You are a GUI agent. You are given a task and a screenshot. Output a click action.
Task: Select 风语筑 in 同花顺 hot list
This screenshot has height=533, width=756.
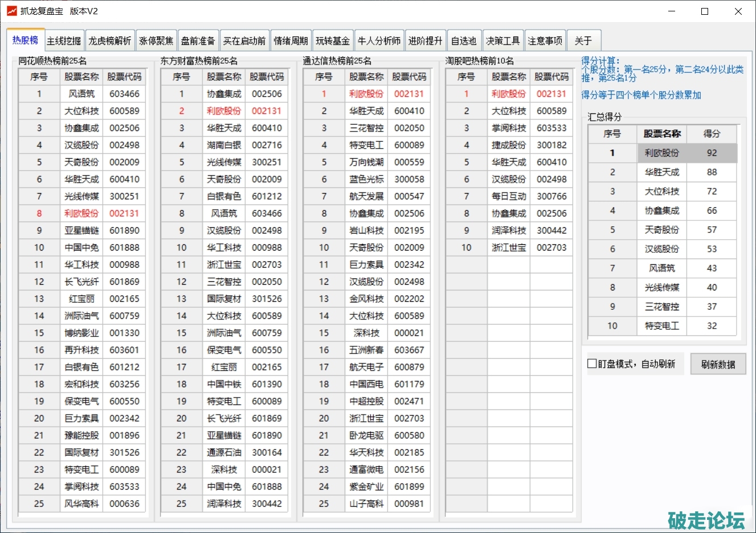[x=81, y=94]
